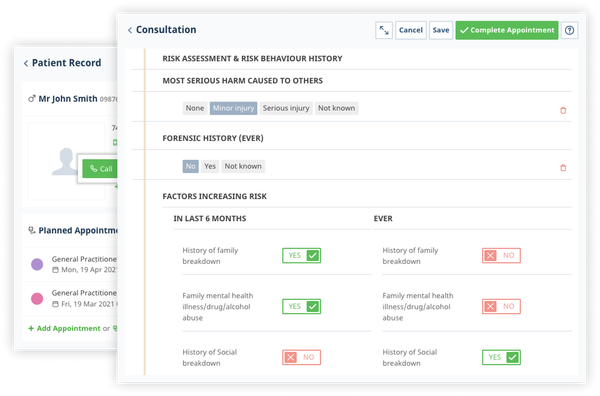Save the consultation
Viewport: 600px width, 396px height.
pyautogui.click(x=441, y=30)
